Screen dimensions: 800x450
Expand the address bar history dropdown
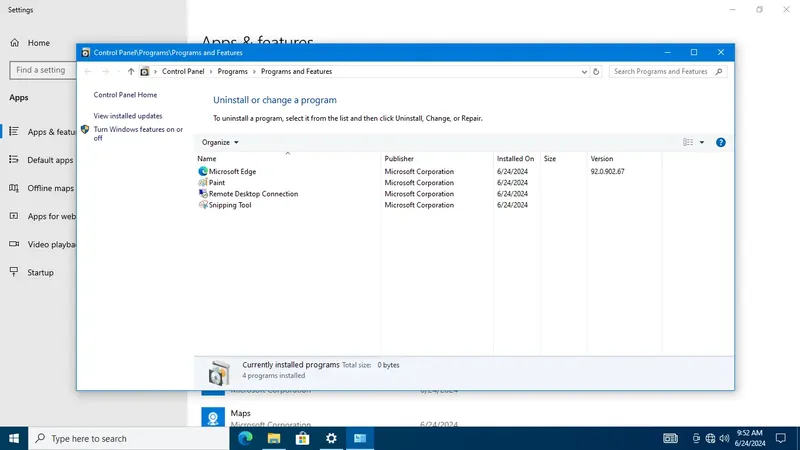[584, 72]
